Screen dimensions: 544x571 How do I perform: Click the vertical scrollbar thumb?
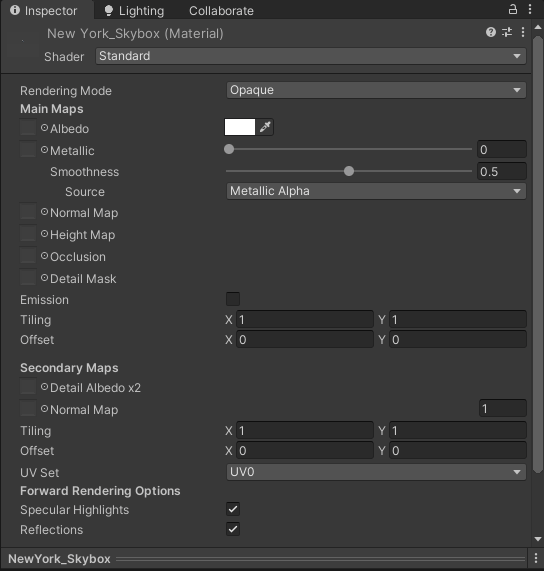pos(538,254)
